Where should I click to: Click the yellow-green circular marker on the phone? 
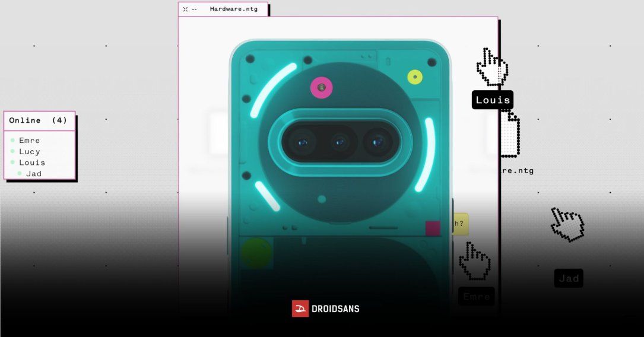(414, 77)
